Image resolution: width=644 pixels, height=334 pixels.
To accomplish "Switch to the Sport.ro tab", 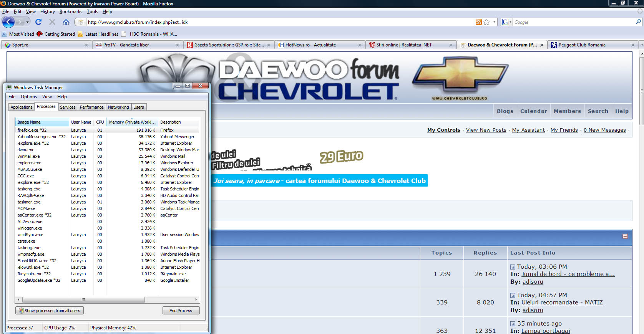I will click(46, 45).
